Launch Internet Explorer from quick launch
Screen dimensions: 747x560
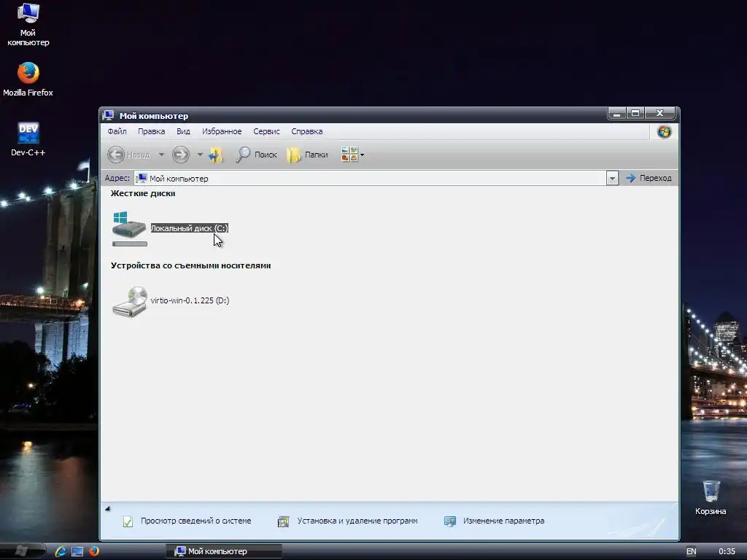61,551
